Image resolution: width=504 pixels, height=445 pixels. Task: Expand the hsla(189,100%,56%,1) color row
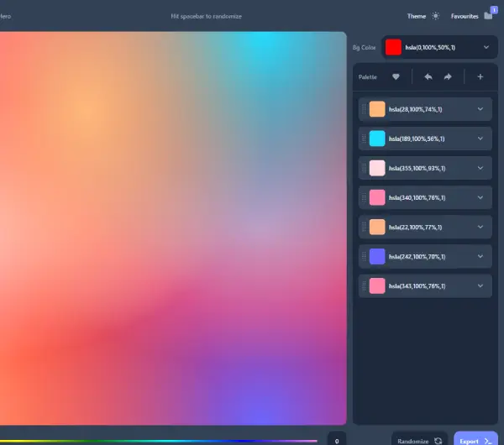coord(480,139)
